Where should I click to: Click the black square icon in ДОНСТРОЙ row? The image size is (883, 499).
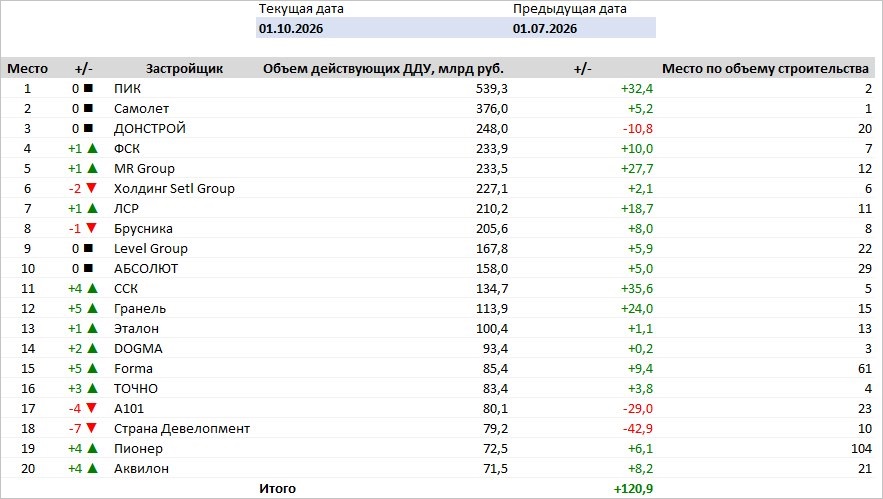88,128
